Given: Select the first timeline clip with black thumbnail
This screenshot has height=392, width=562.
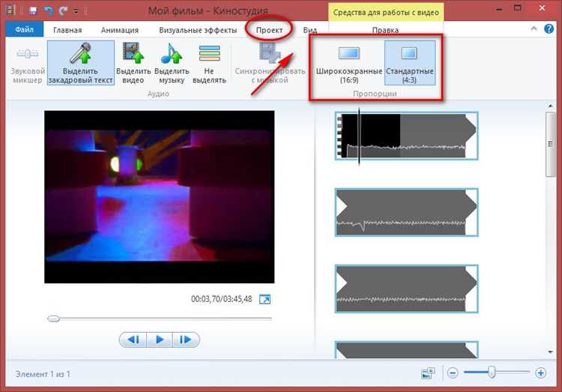Looking at the screenshot, I should 406,136.
